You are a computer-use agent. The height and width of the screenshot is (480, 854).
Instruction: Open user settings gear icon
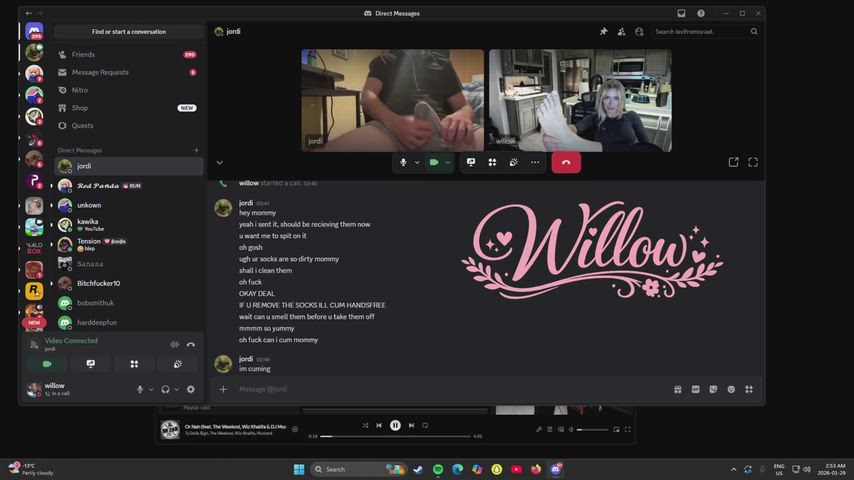[x=191, y=389]
